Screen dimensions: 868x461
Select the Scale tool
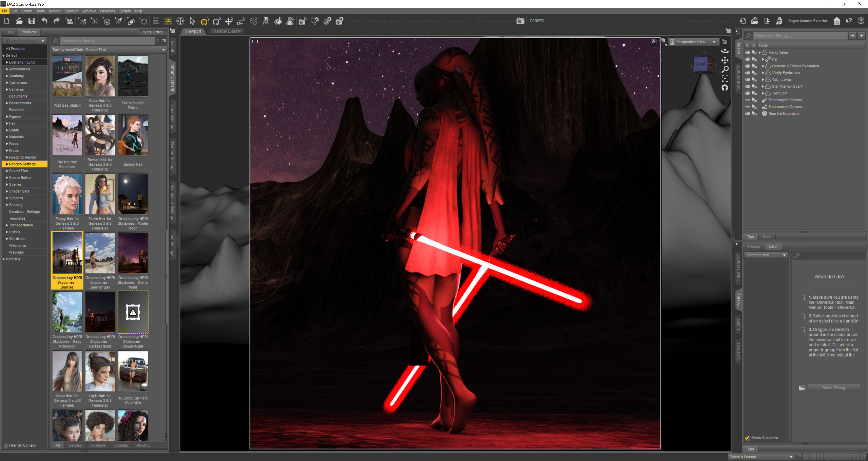point(241,21)
